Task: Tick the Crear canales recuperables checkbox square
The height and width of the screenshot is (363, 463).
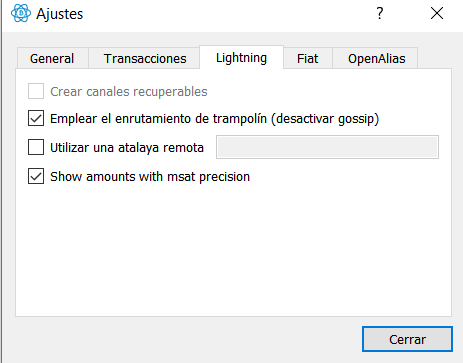Action: (x=36, y=91)
